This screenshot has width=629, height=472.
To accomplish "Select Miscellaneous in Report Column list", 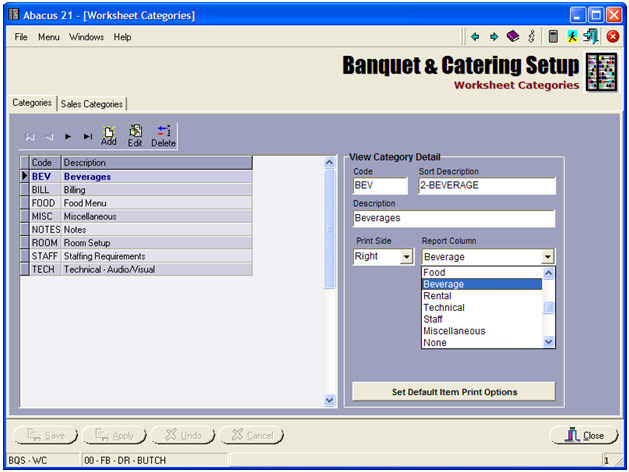I will click(x=482, y=331).
